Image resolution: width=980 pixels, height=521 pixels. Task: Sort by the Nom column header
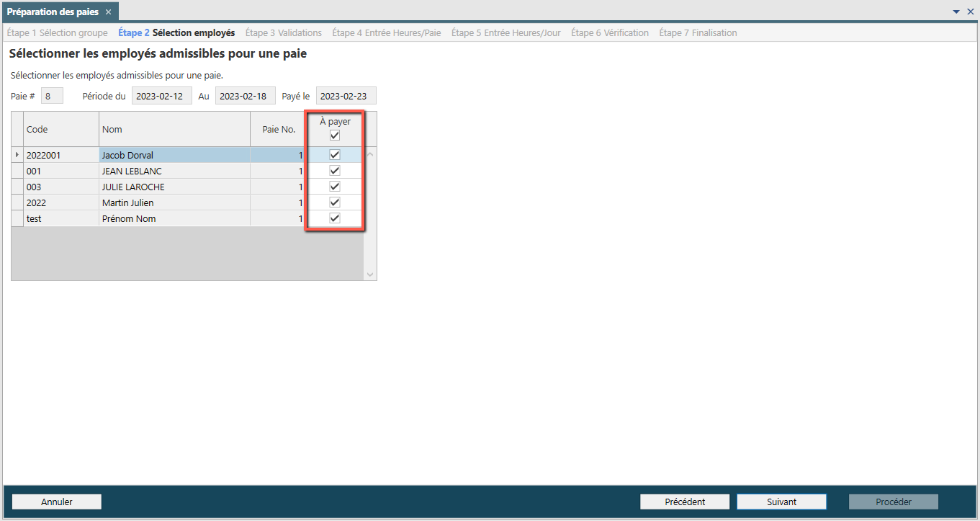click(x=174, y=129)
